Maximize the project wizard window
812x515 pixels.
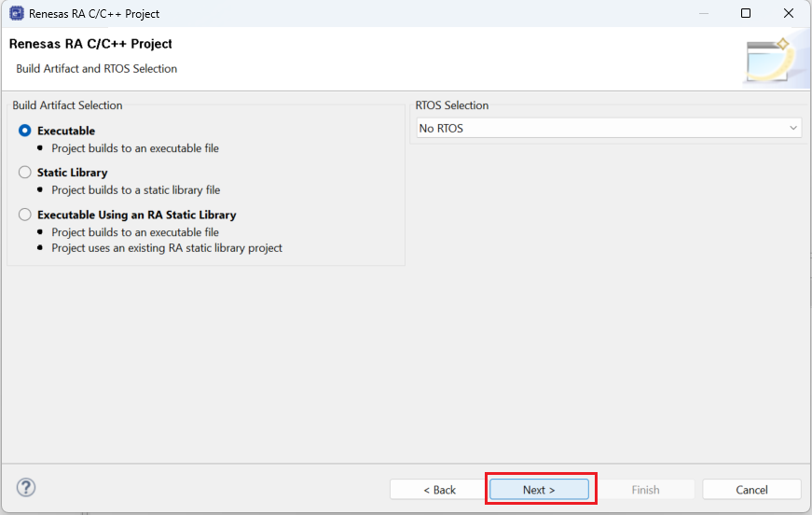746,13
